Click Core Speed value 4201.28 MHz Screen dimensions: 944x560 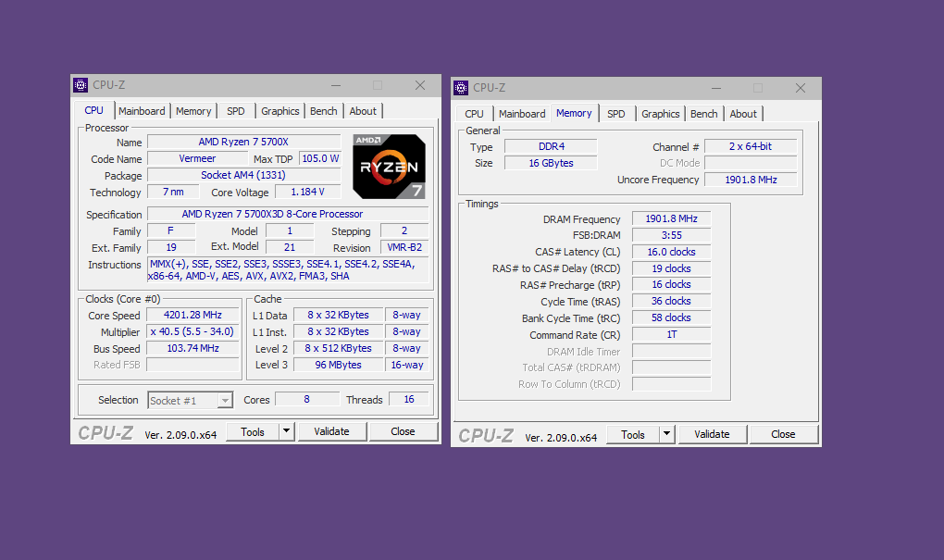click(193, 315)
